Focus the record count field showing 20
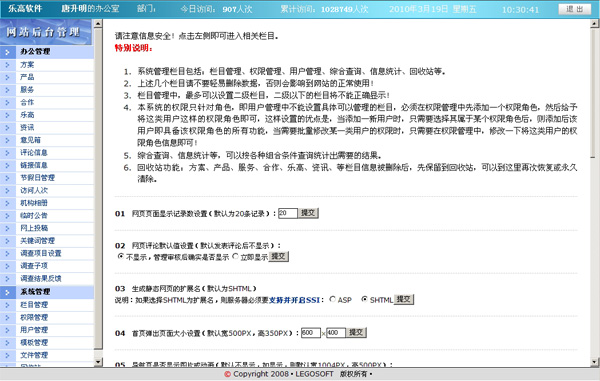600x381 pixels. pyautogui.click(x=288, y=213)
